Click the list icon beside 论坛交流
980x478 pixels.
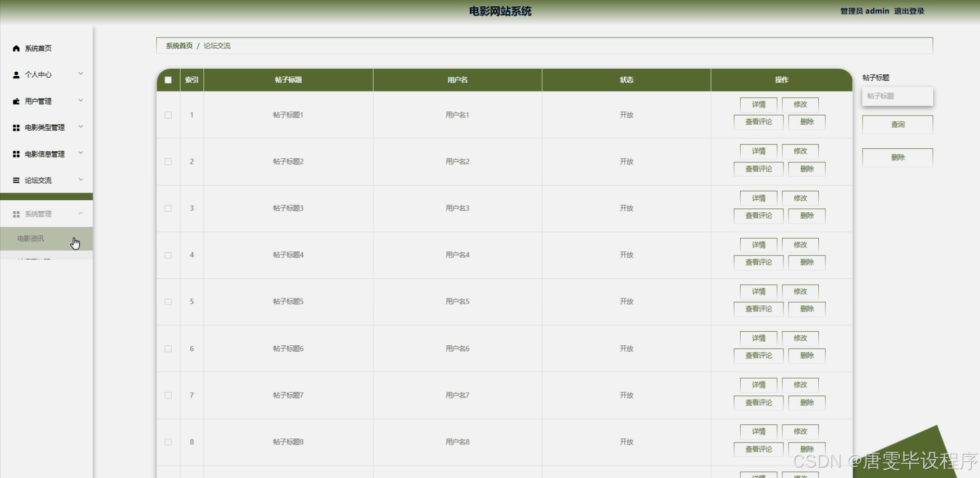[x=16, y=180]
